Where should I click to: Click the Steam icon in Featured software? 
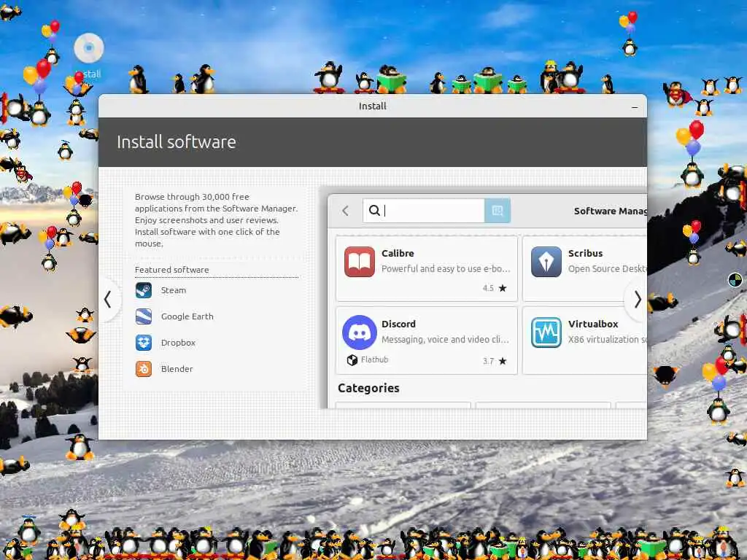(144, 290)
